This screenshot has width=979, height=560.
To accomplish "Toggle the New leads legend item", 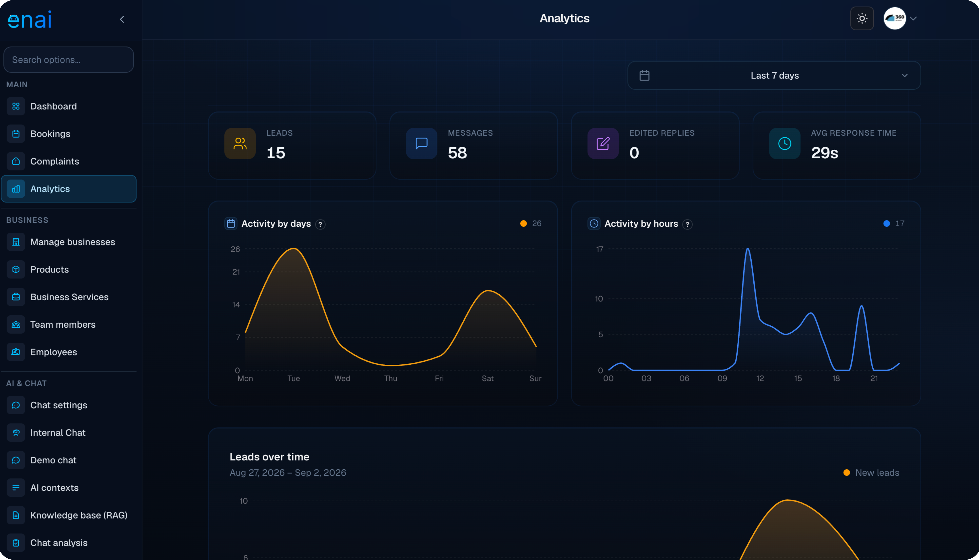I will click(871, 473).
